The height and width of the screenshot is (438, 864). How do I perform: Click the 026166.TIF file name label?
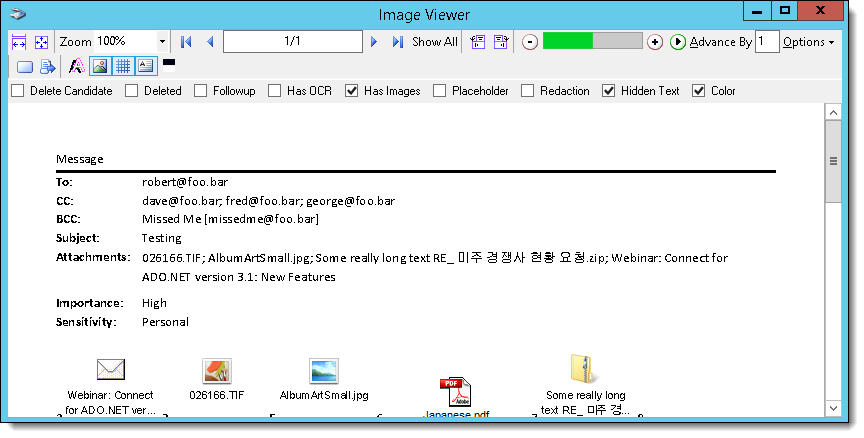pos(217,396)
